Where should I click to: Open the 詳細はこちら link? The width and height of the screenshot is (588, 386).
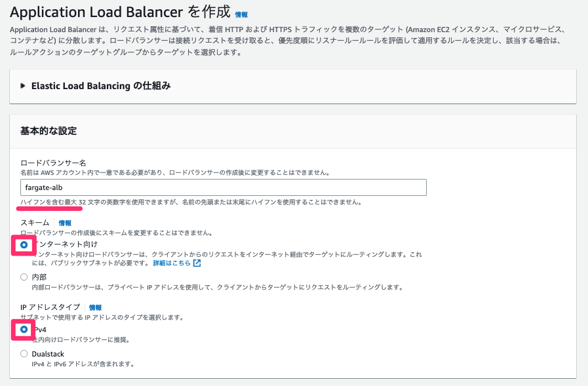tap(172, 263)
